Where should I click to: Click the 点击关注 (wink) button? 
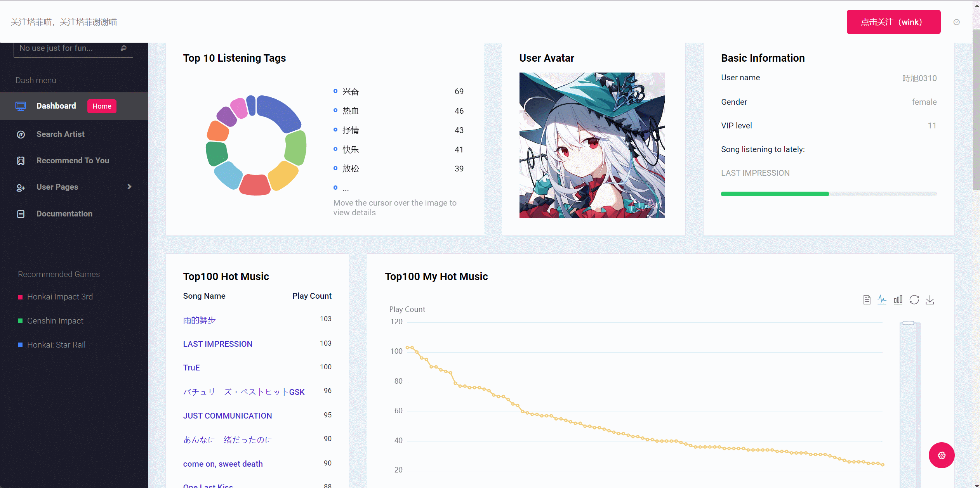click(x=893, y=22)
